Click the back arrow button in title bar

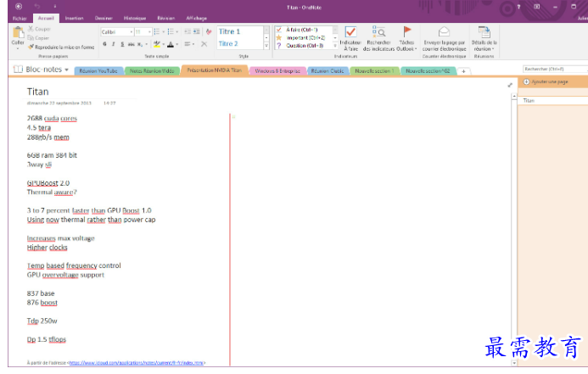click(19, 7)
